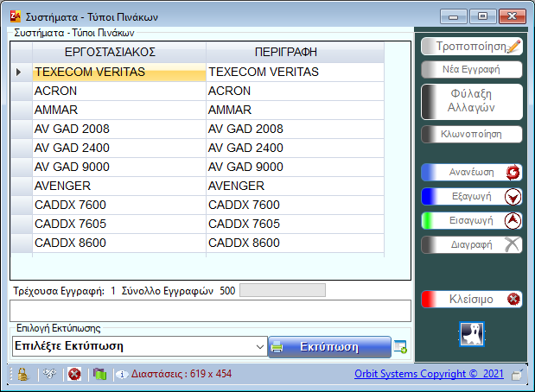Select AV GAD 9000 in the ΠΕΡΙΓΡΑΦΗ column

click(x=295, y=167)
